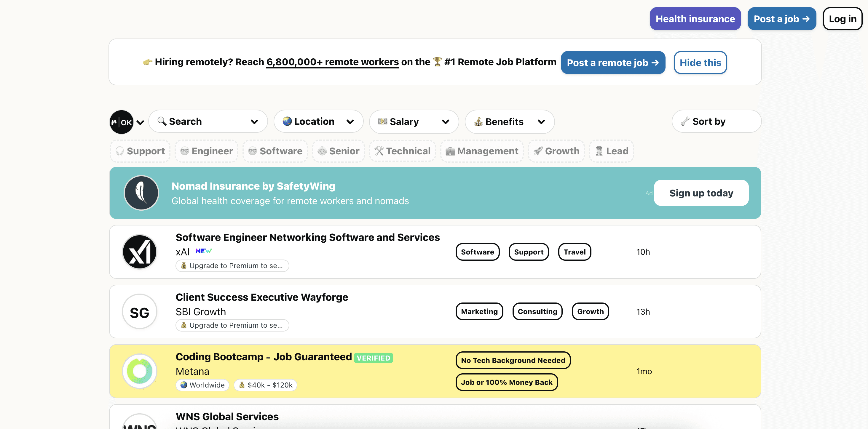This screenshot has height=429, width=868.
Task: Open the Sort by menu
Action: (x=716, y=121)
